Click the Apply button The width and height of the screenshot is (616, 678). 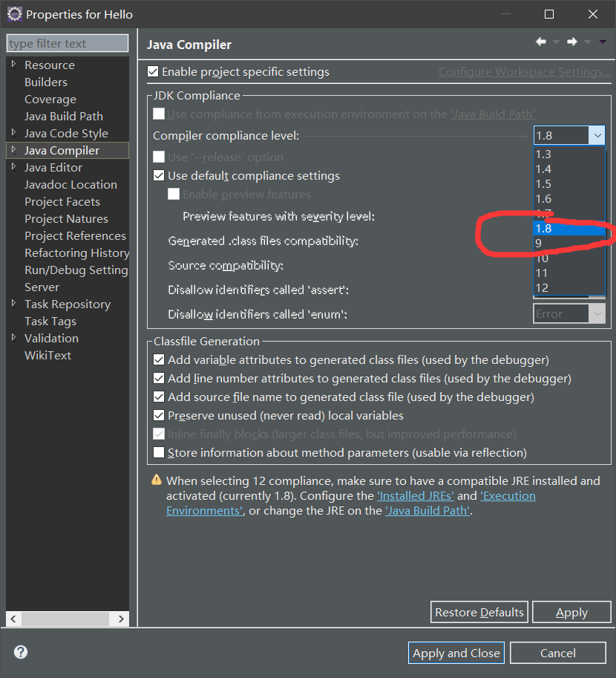coord(571,612)
